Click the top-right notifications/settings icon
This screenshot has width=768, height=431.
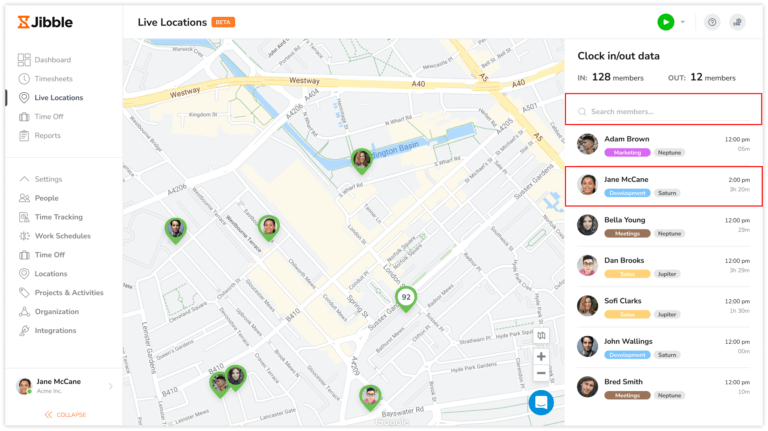coord(737,22)
